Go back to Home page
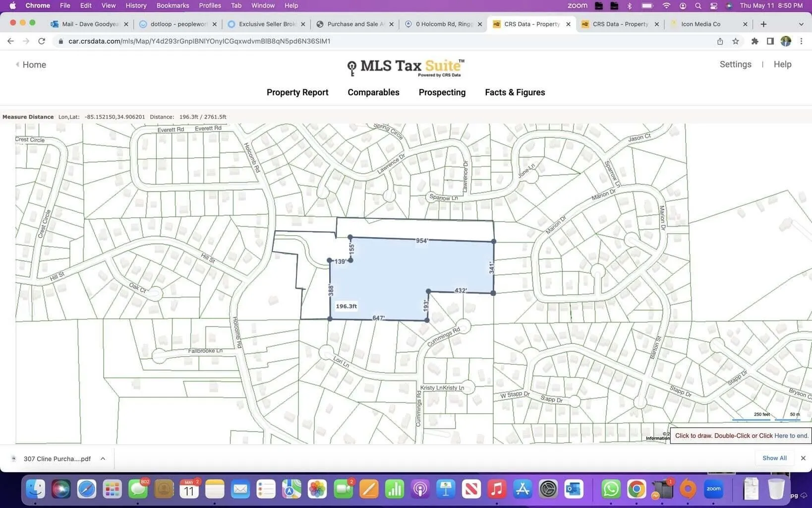This screenshot has width=812, height=508. (34, 64)
